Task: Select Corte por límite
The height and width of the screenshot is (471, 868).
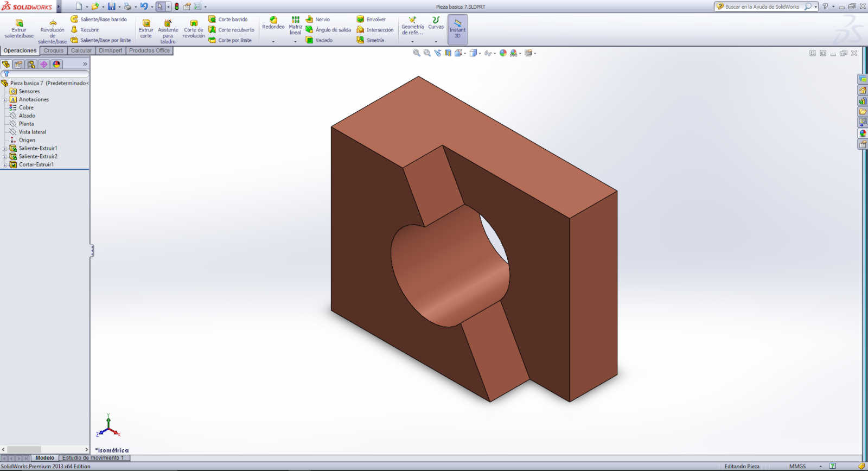Action: (x=230, y=40)
